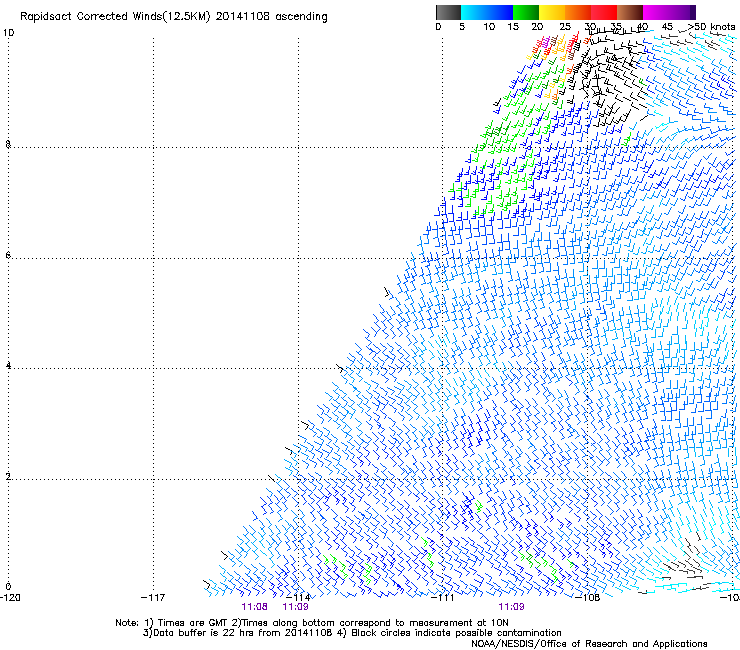Select the red 30–35 knots color segment

[x=604, y=12]
